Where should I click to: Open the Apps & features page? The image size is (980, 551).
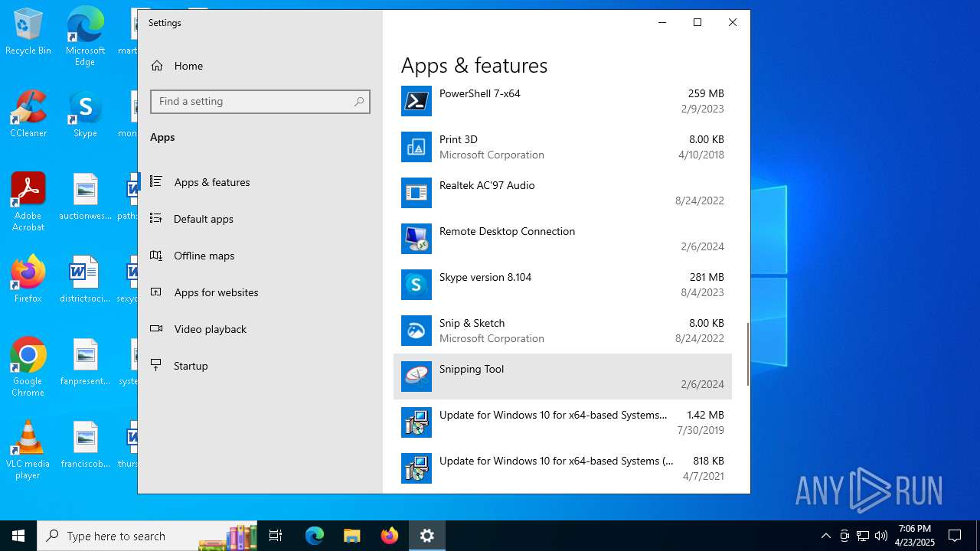pyautogui.click(x=260, y=182)
